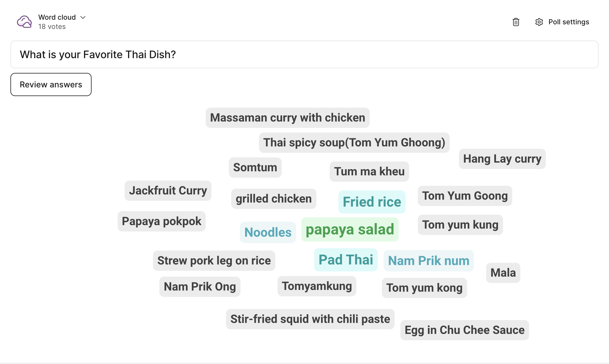Screen dimensions: 609x364
Task: Click the Noodles word tag
Action: [268, 232]
